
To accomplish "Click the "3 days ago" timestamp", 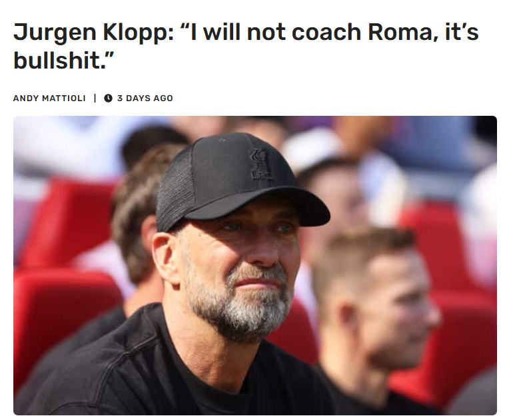I will [x=145, y=98].
